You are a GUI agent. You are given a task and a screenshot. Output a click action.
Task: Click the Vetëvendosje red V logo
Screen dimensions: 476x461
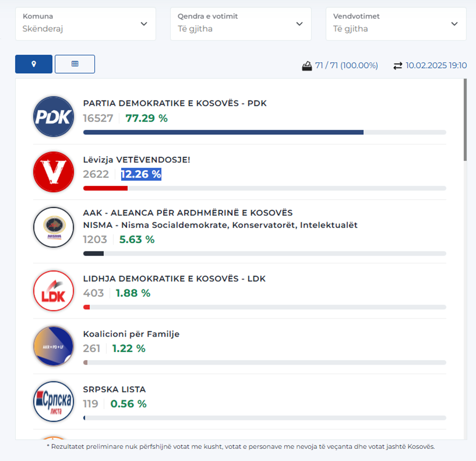coord(54,172)
